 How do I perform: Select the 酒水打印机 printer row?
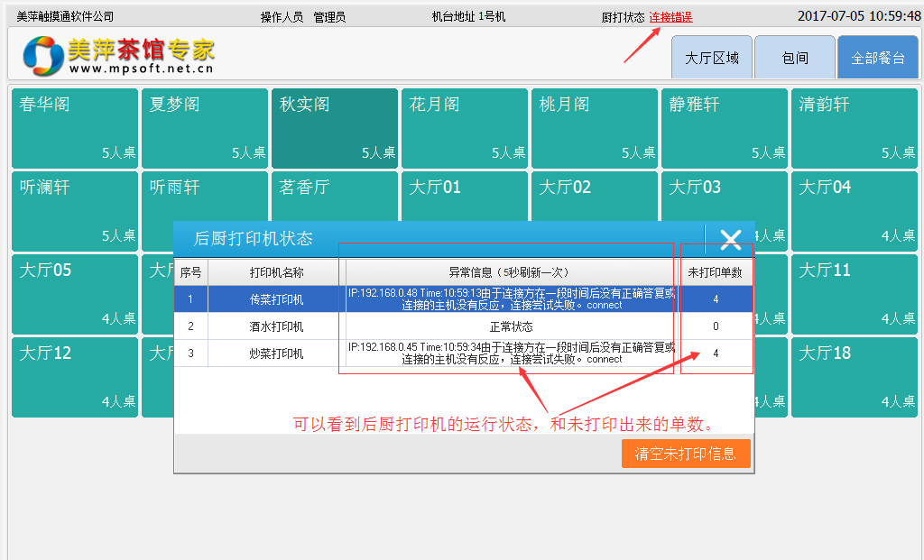pos(276,326)
